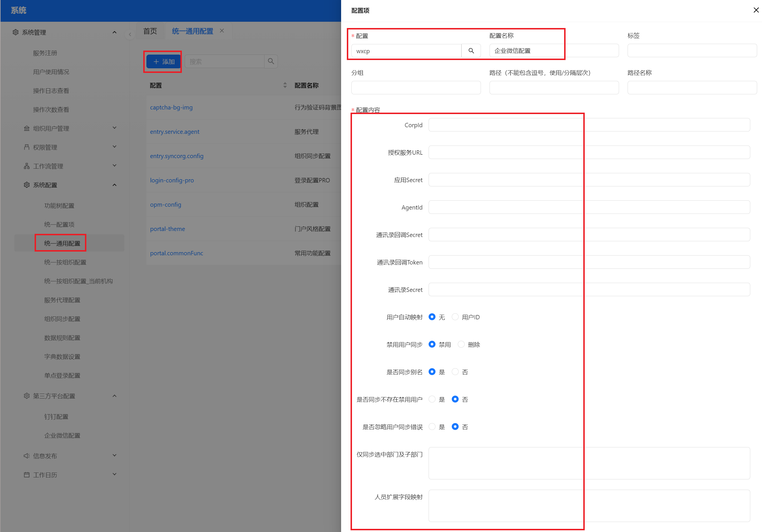Open 单点登录配置 menu item
762x532 pixels.
click(62, 376)
